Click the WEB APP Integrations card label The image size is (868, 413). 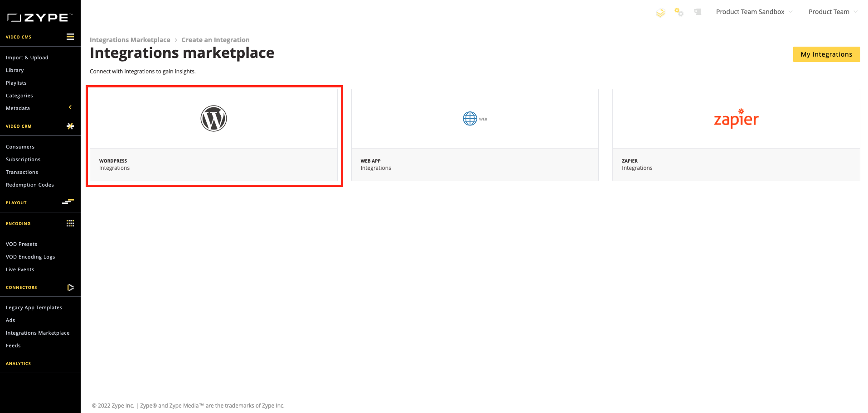pos(376,164)
